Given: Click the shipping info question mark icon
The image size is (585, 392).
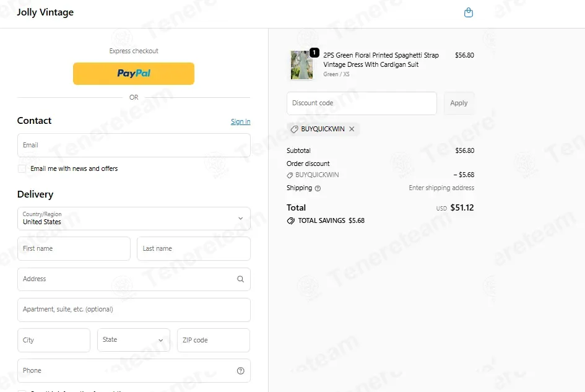Looking at the screenshot, I should pos(318,188).
